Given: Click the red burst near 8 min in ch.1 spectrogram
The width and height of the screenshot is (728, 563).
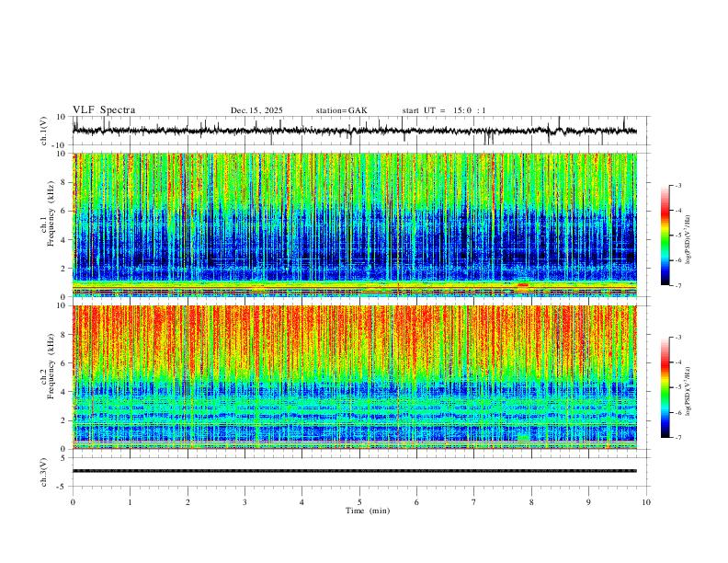Looking at the screenshot, I should point(523,284).
